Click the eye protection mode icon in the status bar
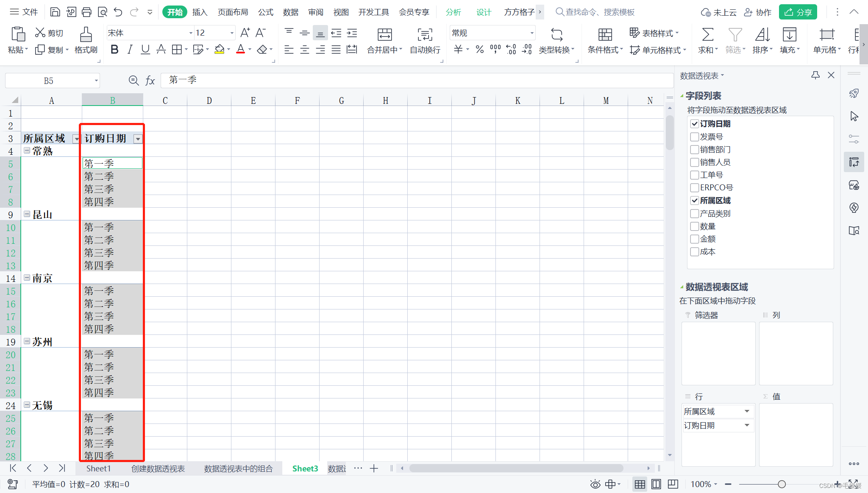The height and width of the screenshot is (493, 868). [x=595, y=484]
